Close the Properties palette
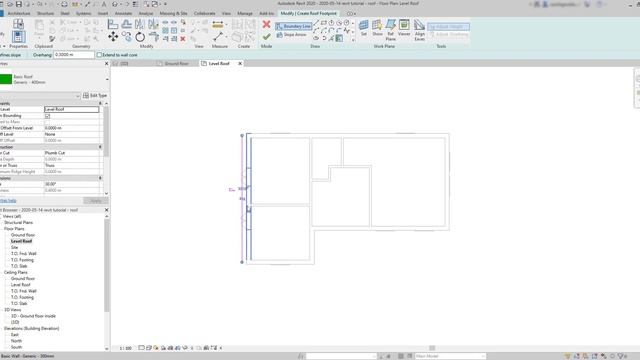640x360 pixels. 107,64
